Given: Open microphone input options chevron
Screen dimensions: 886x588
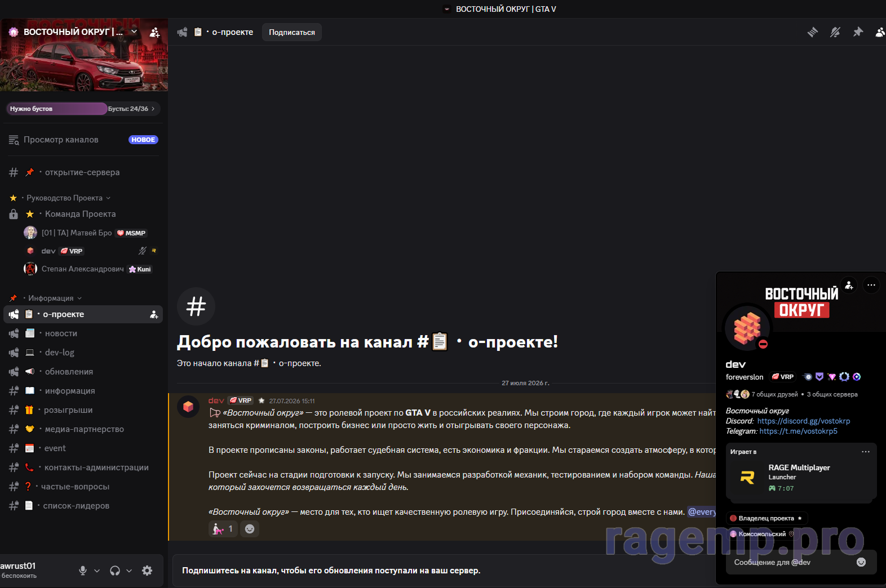Looking at the screenshot, I should pos(97,571).
